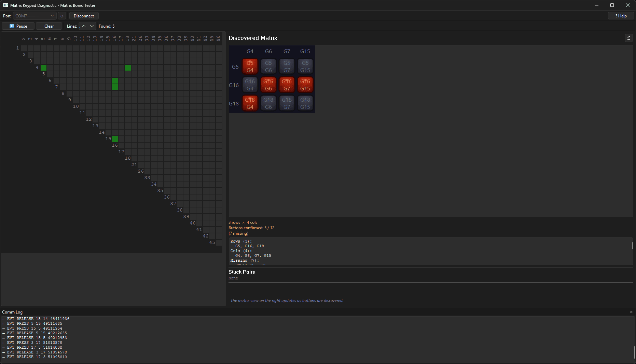Click column header 46 in the grid
The width and height of the screenshot is (636, 364).
coord(219,39)
